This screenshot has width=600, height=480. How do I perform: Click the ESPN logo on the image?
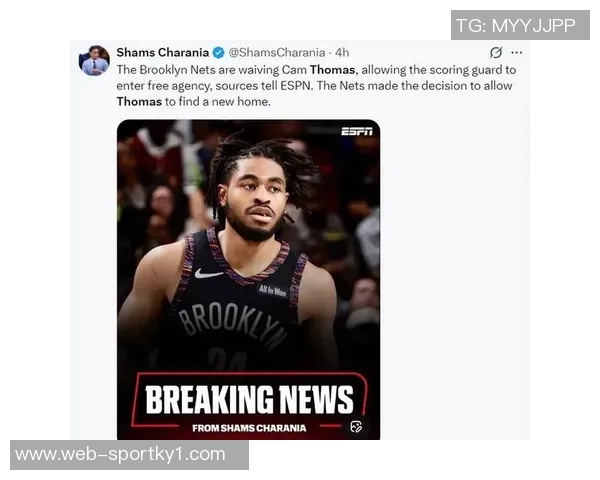click(x=357, y=132)
